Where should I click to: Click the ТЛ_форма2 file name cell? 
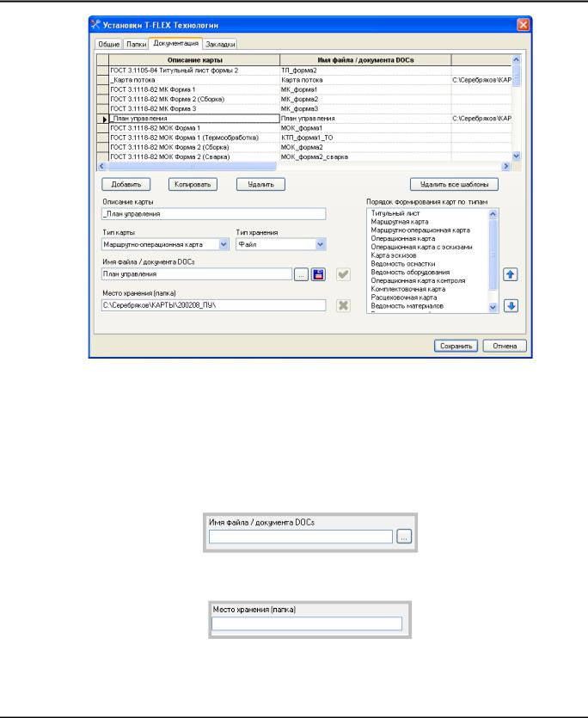[365, 71]
